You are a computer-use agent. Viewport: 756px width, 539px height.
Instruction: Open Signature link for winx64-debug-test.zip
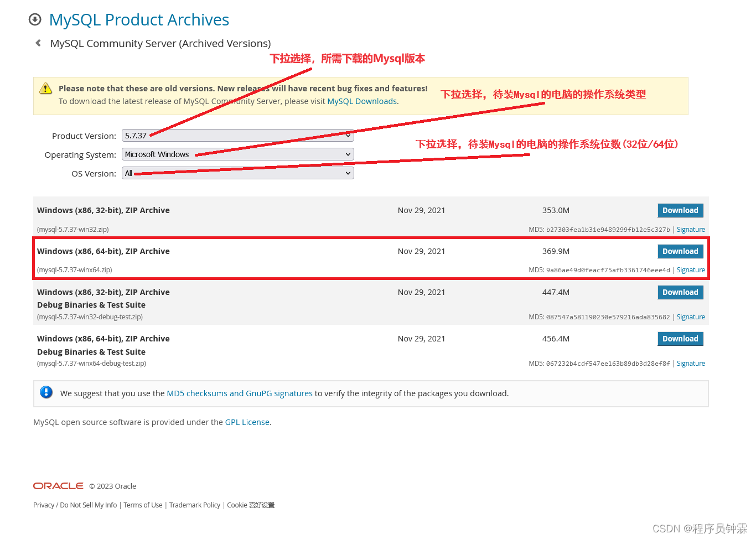691,364
